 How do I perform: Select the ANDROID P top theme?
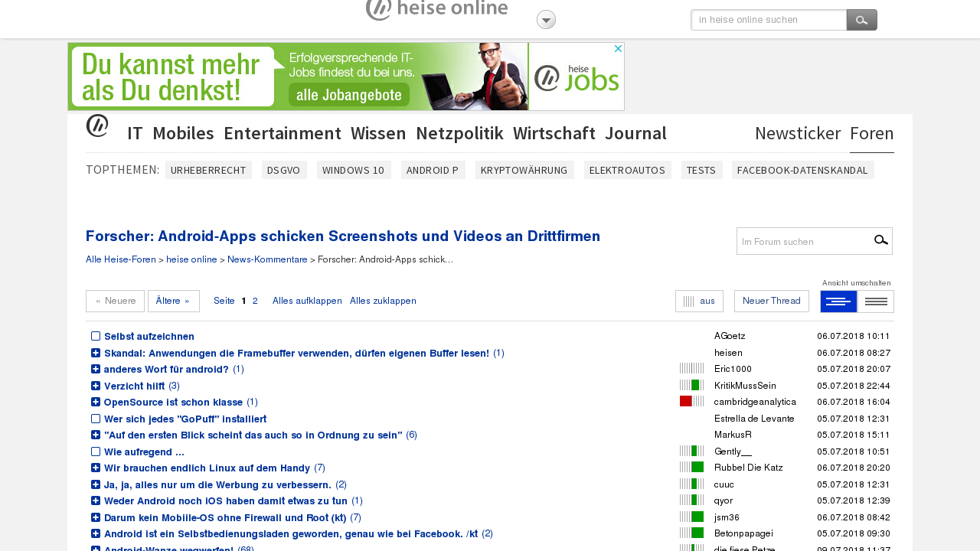click(433, 170)
